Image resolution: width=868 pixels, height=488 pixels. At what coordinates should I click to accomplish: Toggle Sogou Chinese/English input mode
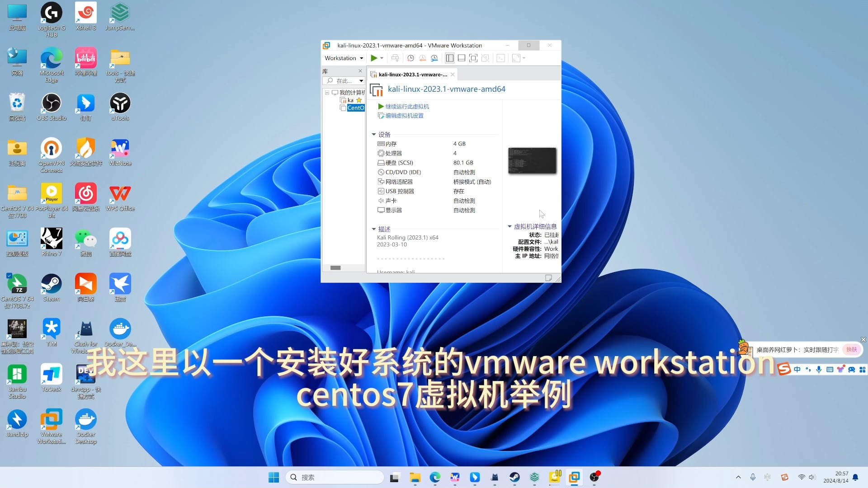click(x=797, y=370)
